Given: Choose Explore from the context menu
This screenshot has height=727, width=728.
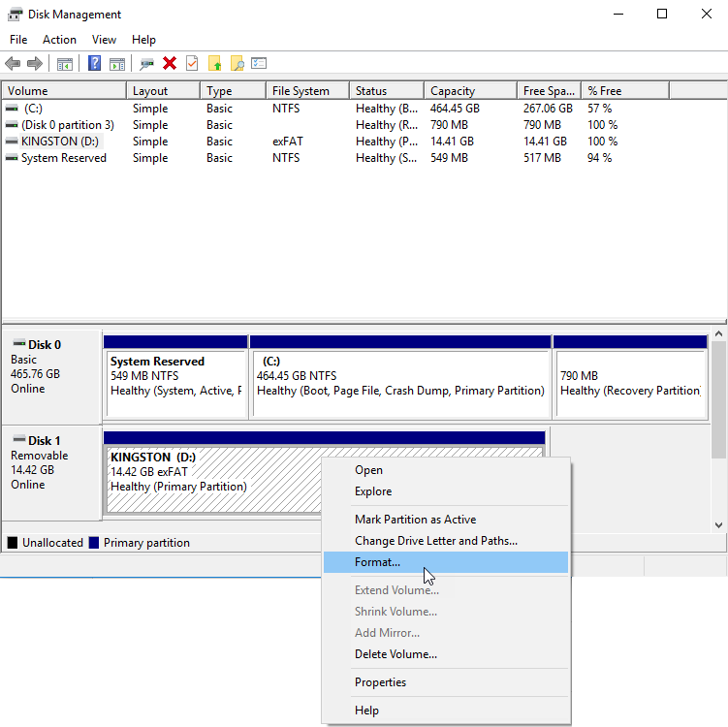Looking at the screenshot, I should pyautogui.click(x=446, y=491).
